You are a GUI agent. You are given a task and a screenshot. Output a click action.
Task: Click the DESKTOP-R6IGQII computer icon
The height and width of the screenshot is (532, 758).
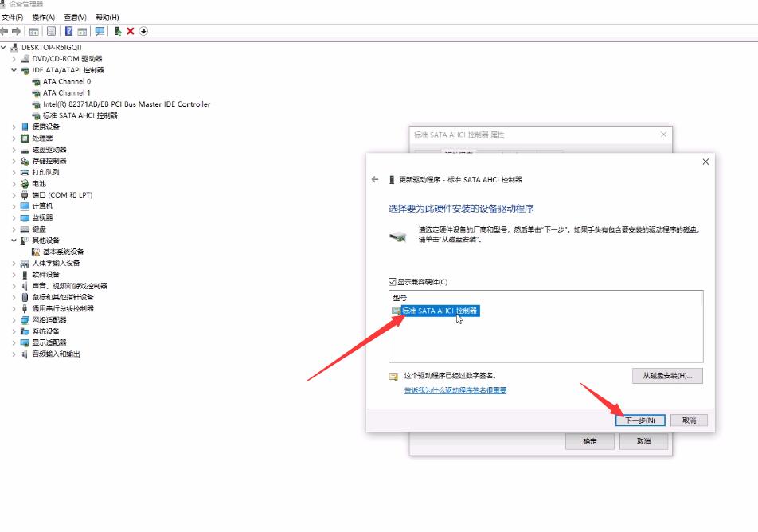coord(14,48)
